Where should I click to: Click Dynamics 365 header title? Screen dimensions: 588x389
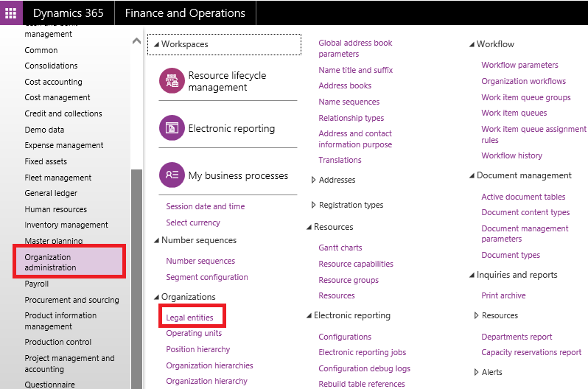click(69, 13)
